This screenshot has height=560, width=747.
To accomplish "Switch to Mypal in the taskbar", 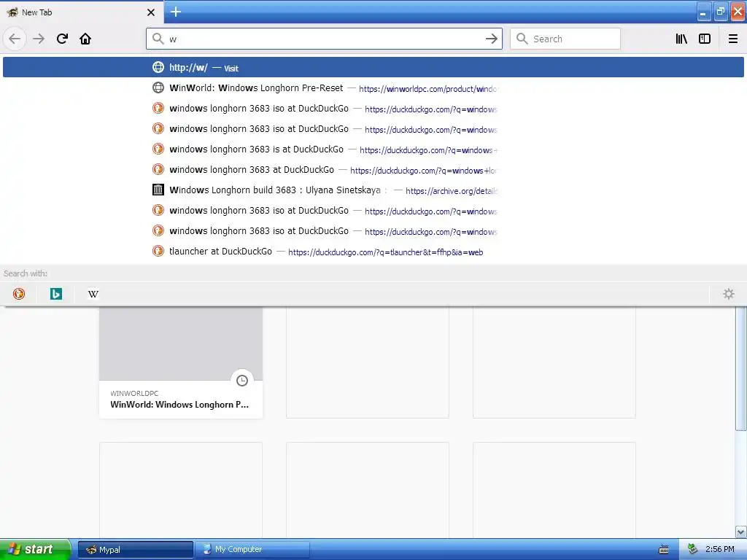I will click(135, 550).
